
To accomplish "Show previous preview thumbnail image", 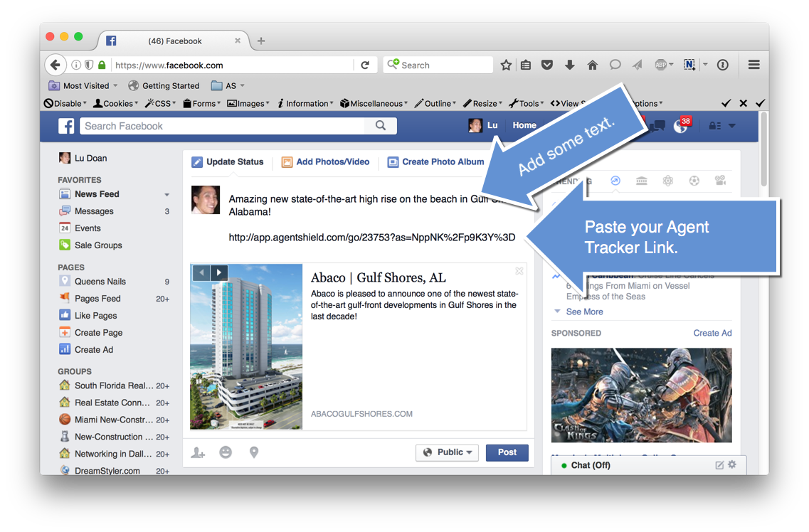I will [201, 272].
